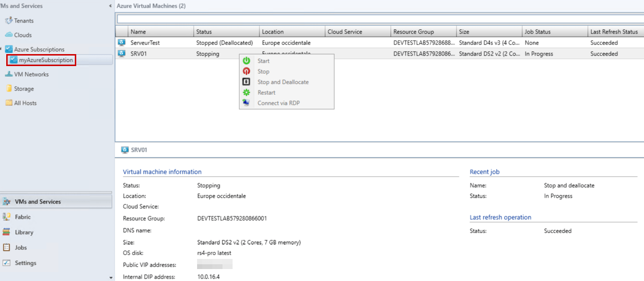Click the Fabric workspace icon

pyautogui.click(x=7, y=217)
